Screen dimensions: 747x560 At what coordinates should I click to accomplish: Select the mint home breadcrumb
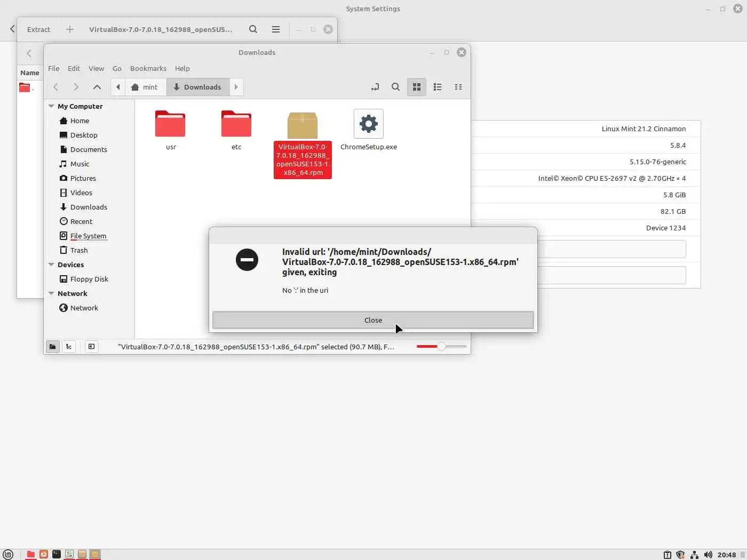click(x=146, y=87)
